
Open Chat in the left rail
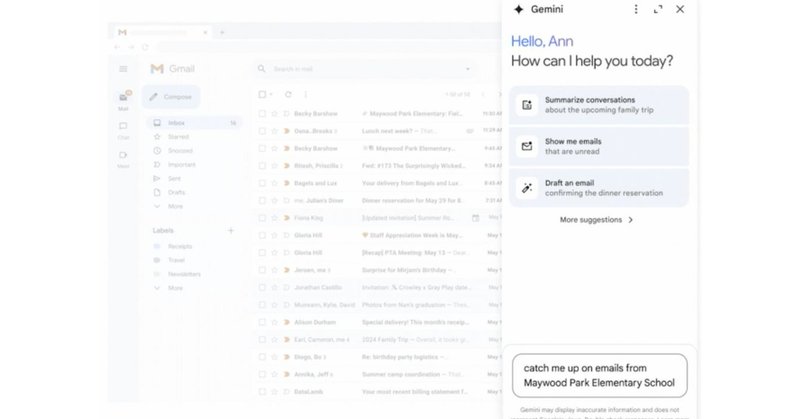pos(123,130)
